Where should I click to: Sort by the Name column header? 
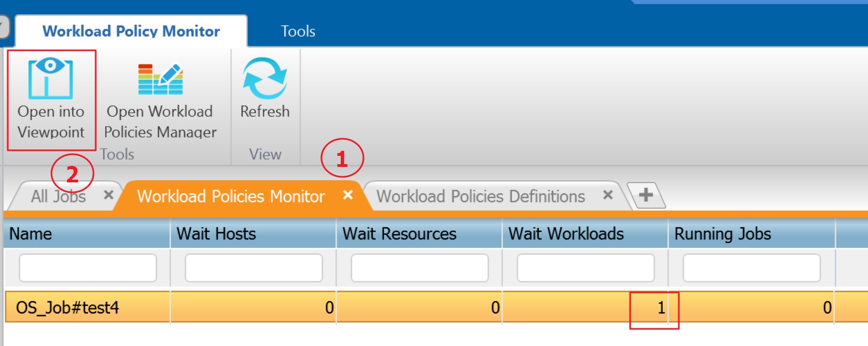coord(31,234)
